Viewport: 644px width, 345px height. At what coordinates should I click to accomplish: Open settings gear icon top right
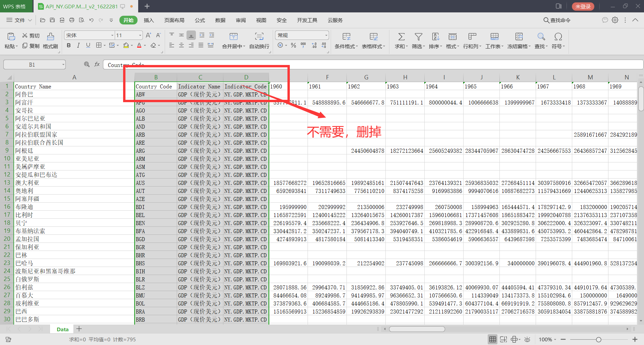pyautogui.click(x=615, y=20)
